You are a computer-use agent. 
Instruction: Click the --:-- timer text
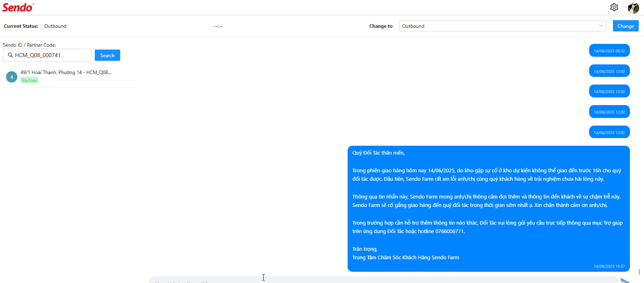point(218,26)
